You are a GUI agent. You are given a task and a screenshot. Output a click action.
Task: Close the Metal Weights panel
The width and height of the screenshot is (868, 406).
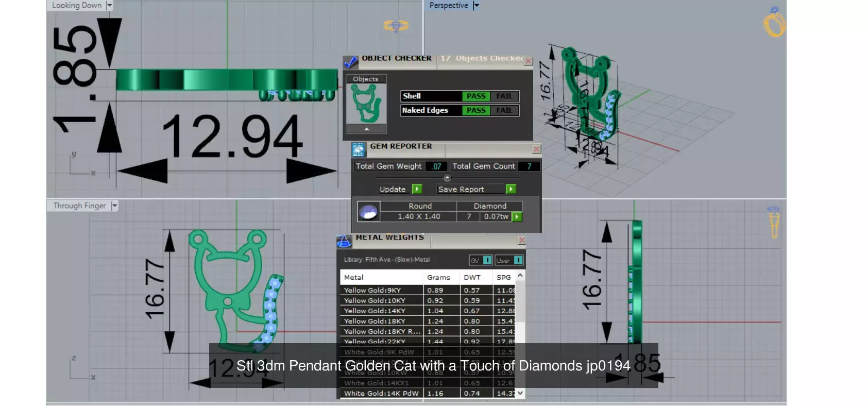click(522, 240)
